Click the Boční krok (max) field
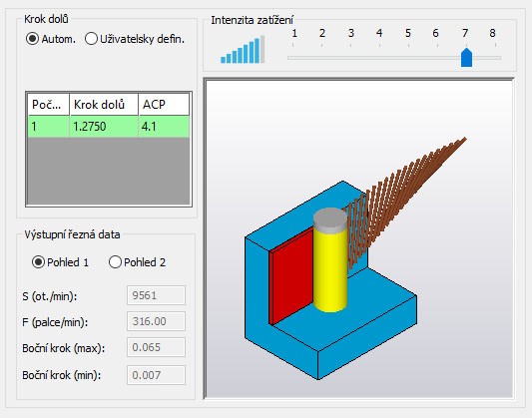The height and width of the screenshot is (418, 532). click(x=156, y=347)
